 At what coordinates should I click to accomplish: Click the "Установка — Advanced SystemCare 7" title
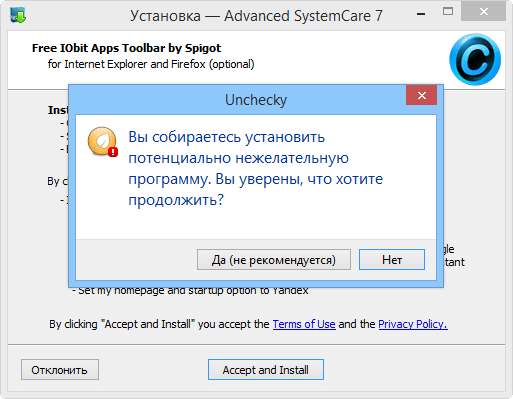(256, 16)
